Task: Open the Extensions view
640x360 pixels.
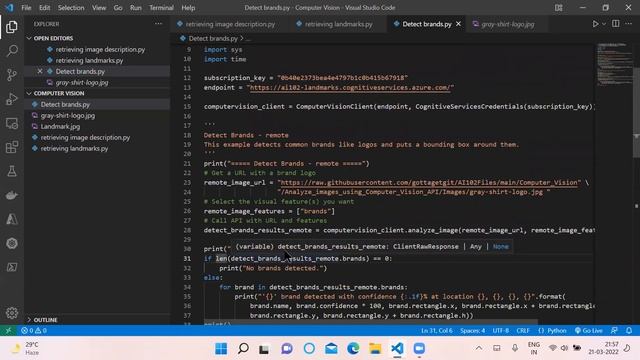Action: click(12, 147)
